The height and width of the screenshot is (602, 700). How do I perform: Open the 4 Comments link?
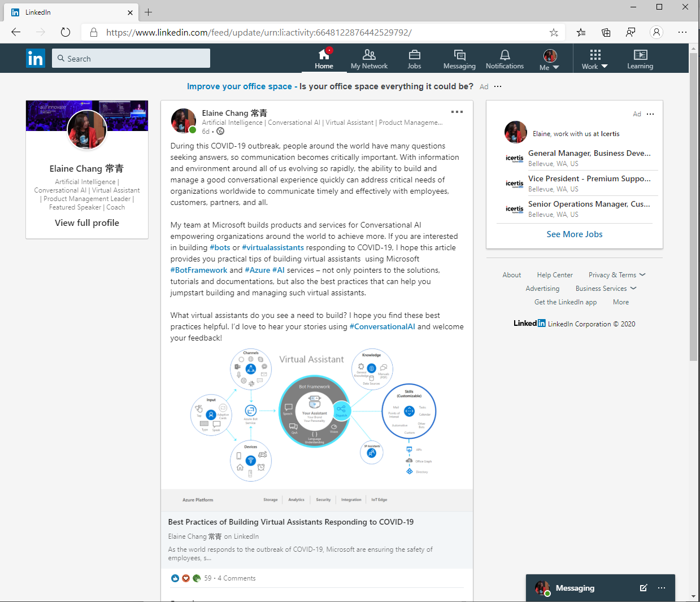(x=237, y=578)
